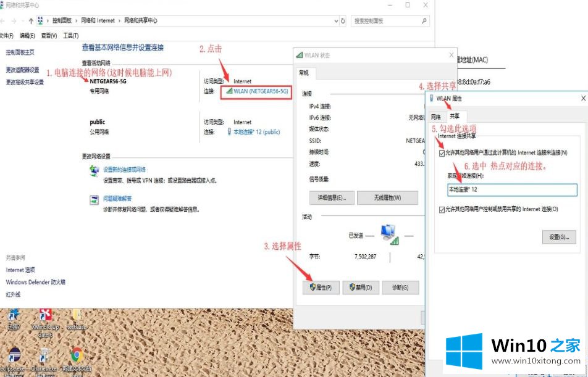Viewport: 588px width, 377px height.
Task: Click the signal bars icon in WLAN status title
Action: pos(299,55)
